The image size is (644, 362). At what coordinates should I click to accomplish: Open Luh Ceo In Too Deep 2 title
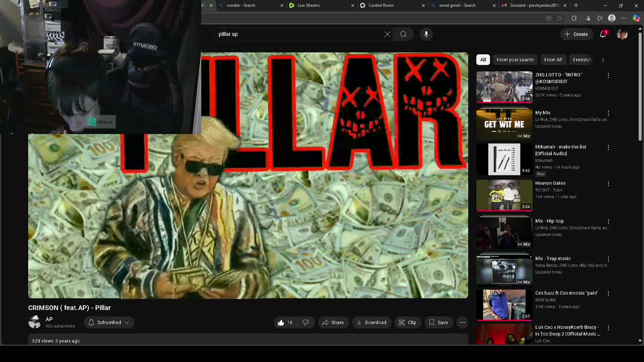coord(568,330)
